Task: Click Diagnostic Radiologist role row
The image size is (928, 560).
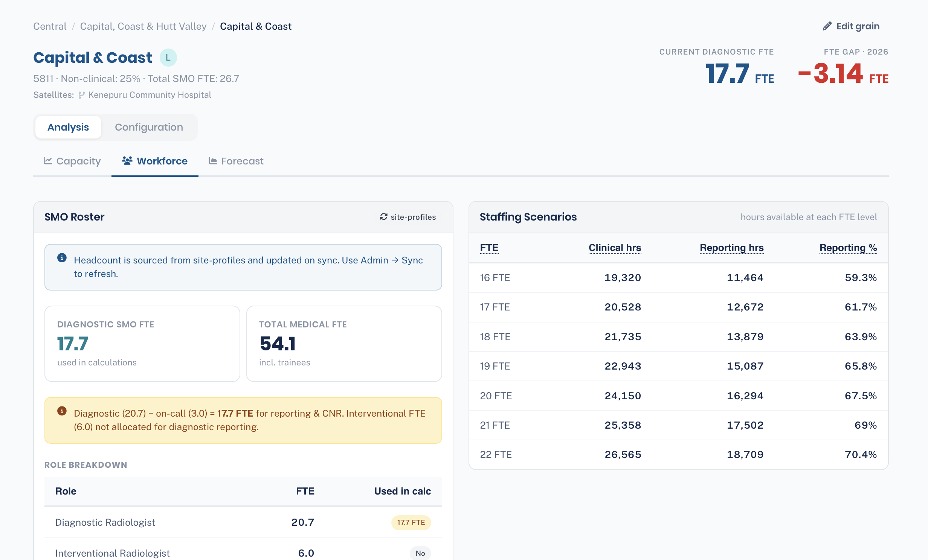Action: pos(243,522)
